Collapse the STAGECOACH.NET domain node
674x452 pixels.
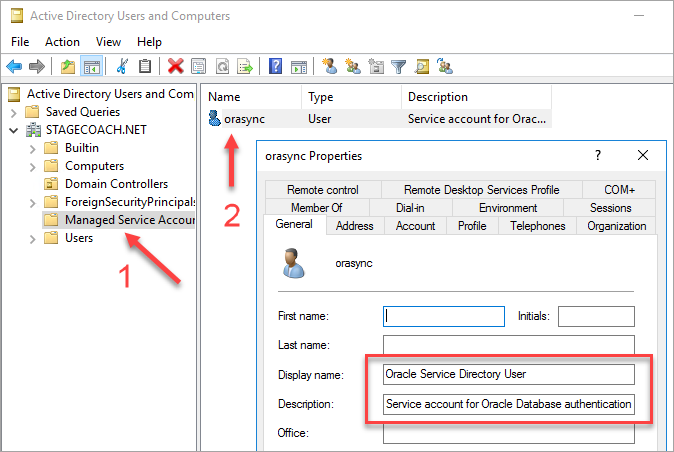[x=12, y=130]
